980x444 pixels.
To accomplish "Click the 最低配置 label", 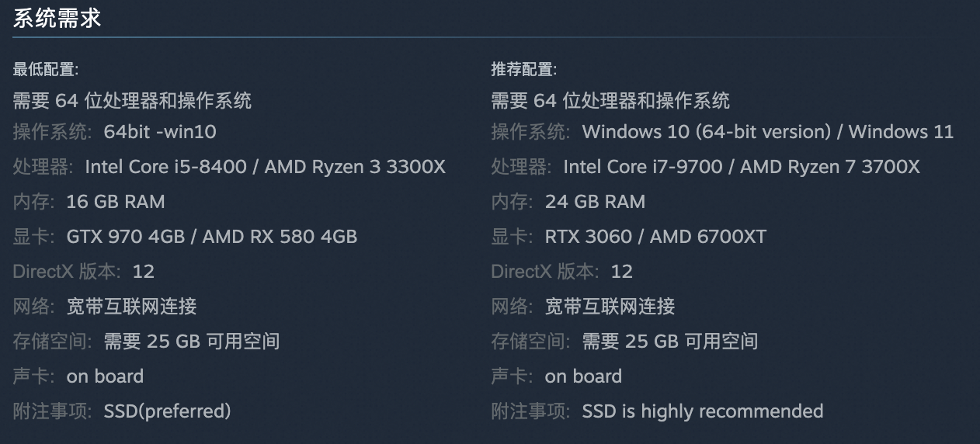I will [x=46, y=69].
